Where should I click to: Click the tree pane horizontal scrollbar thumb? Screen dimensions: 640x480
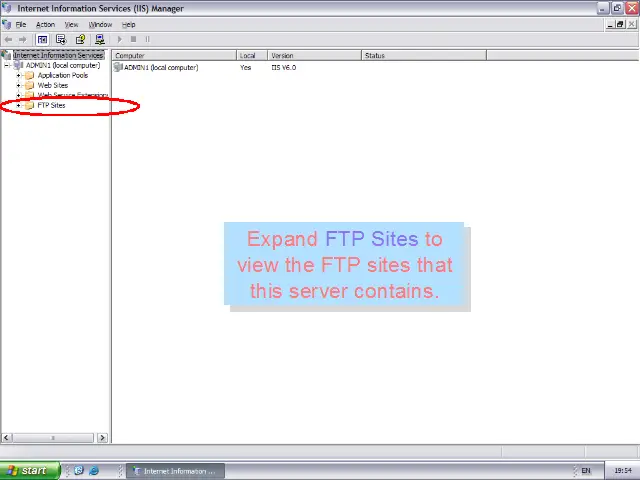pyautogui.click(x=53, y=438)
